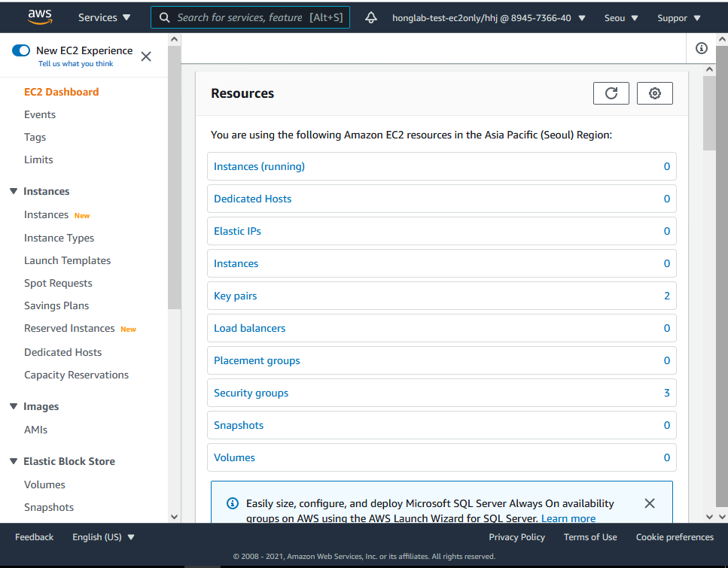The height and width of the screenshot is (568, 728).
Task: Open AMIs in the sidebar
Action: [x=35, y=430]
